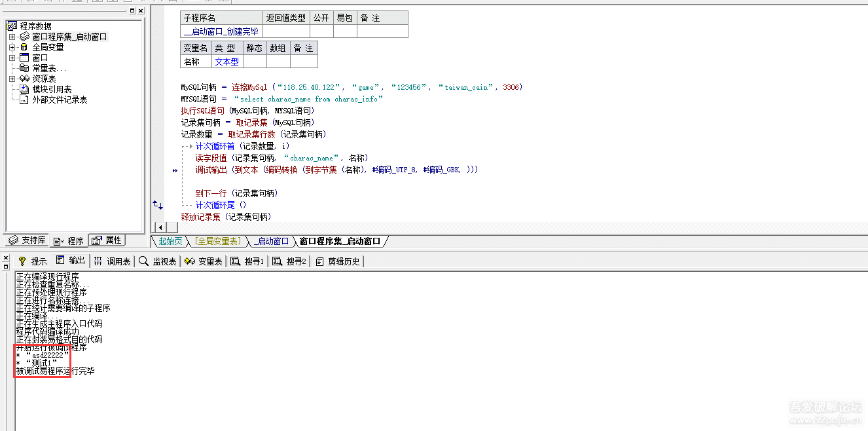The height and width of the screenshot is (431, 868).
Task: Expand the 窗口 tree node
Action: 12,58
